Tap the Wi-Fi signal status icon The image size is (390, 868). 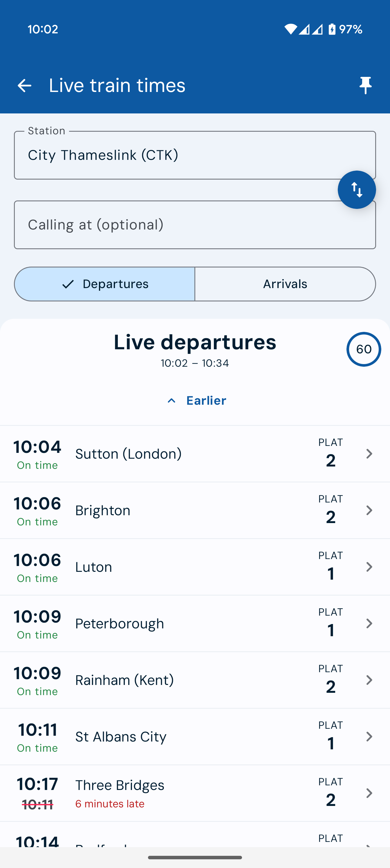290,29
